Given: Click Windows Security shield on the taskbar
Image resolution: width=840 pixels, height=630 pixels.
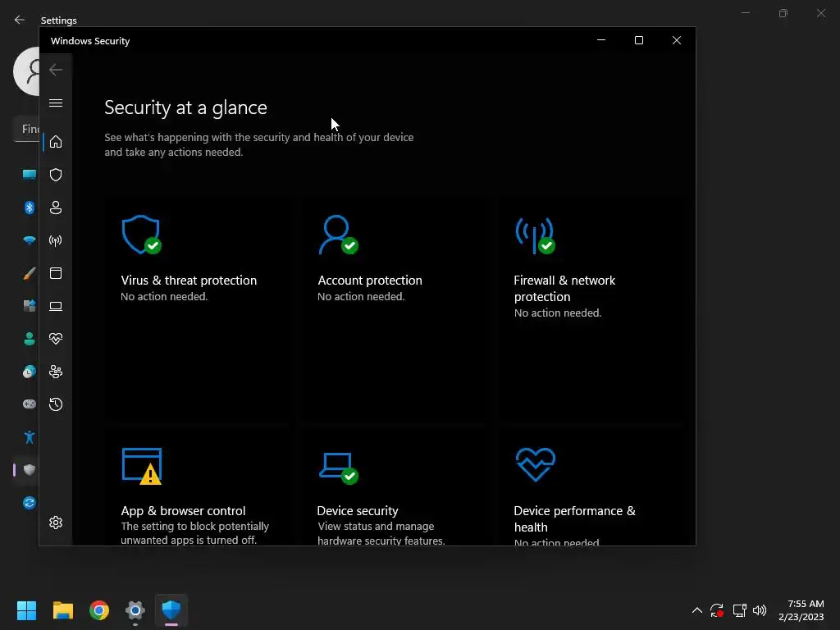Looking at the screenshot, I should point(171,610).
